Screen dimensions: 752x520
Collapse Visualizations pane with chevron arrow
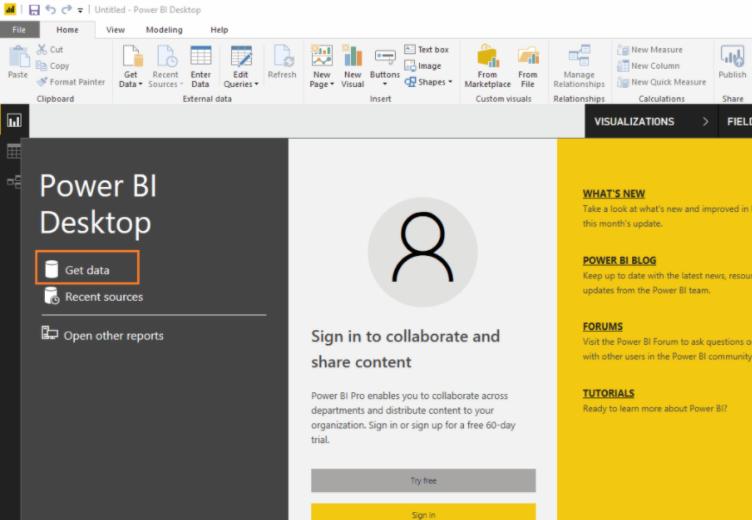tap(705, 122)
